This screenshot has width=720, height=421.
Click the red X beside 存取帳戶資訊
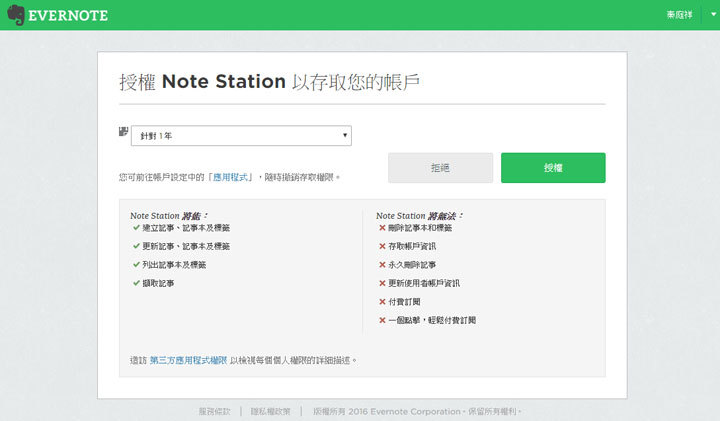click(382, 246)
